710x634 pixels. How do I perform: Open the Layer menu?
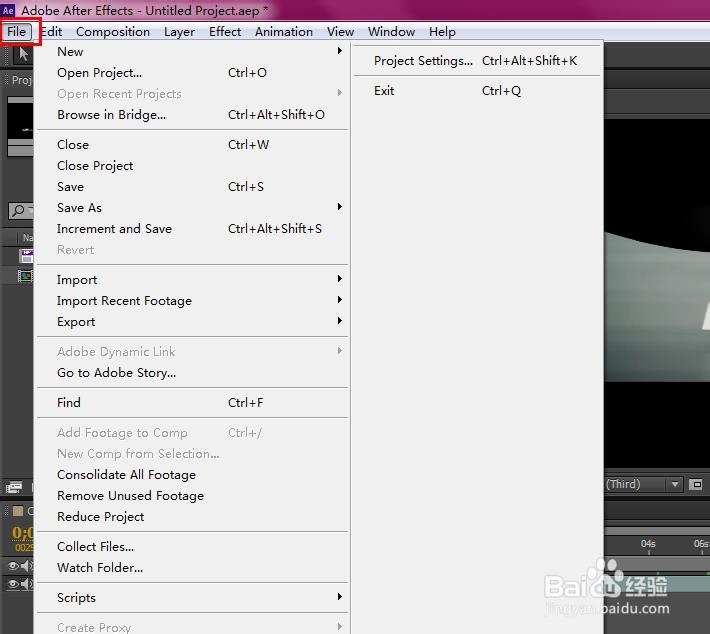pyautogui.click(x=179, y=32)
